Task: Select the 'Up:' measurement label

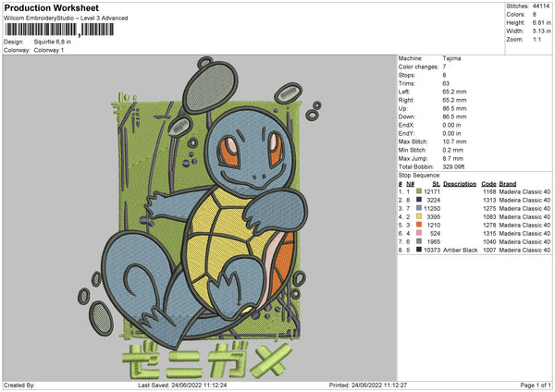Action: (x=402, y=108)
